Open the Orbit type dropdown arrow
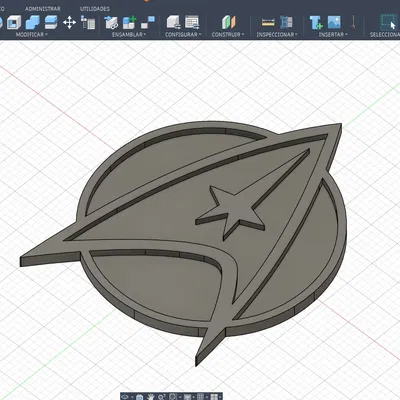400x400 pixels. click(132, 397)
